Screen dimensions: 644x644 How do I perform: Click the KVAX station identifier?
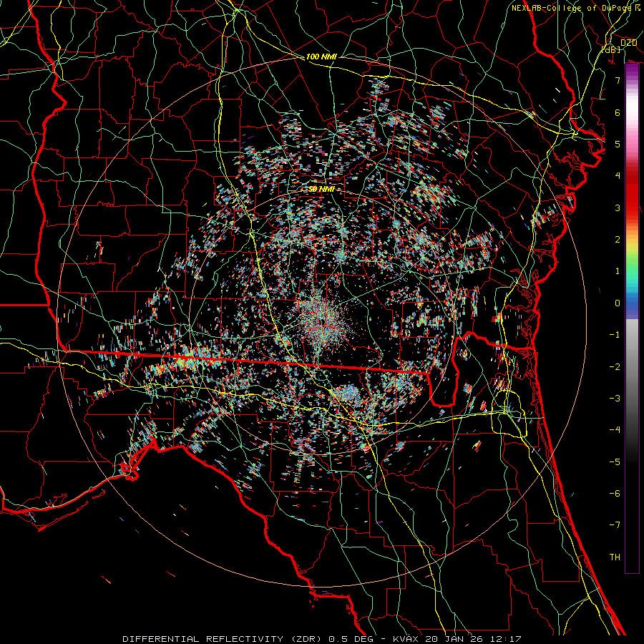tap(406, 639)
